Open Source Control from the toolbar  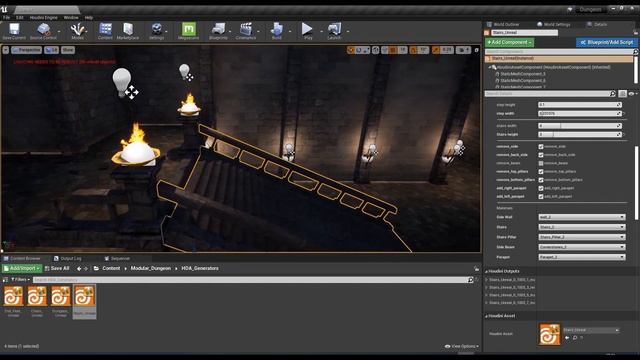(43, 31)
